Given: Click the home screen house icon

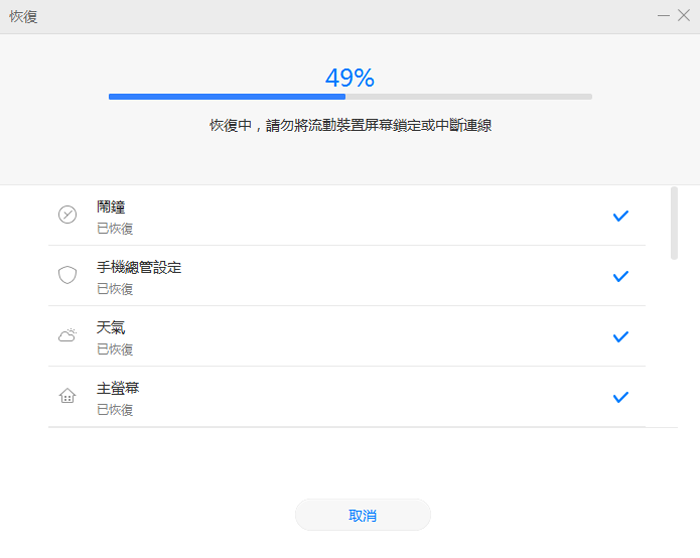Looking at the screenshot, I should pos(67,396).
